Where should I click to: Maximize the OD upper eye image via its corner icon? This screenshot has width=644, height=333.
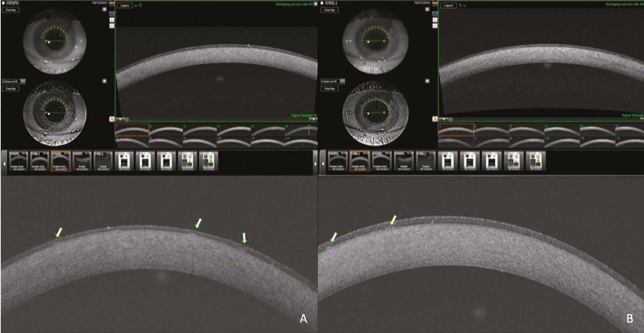point(104,9)
